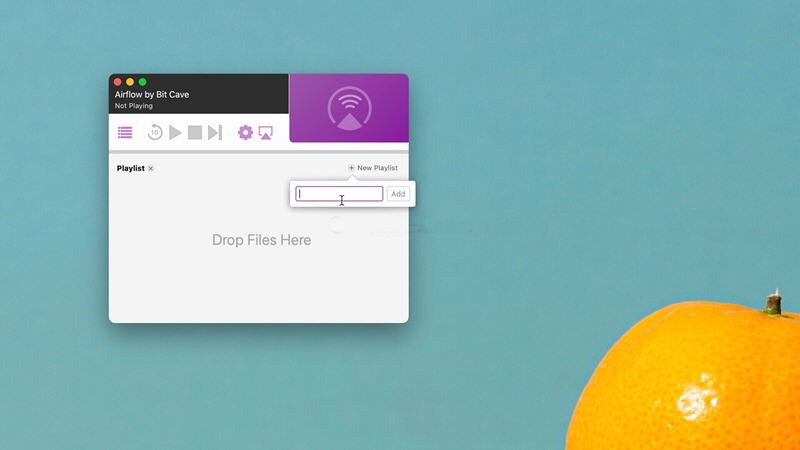
Task: Rewind 10 seconds button
Action: [155, 133]
